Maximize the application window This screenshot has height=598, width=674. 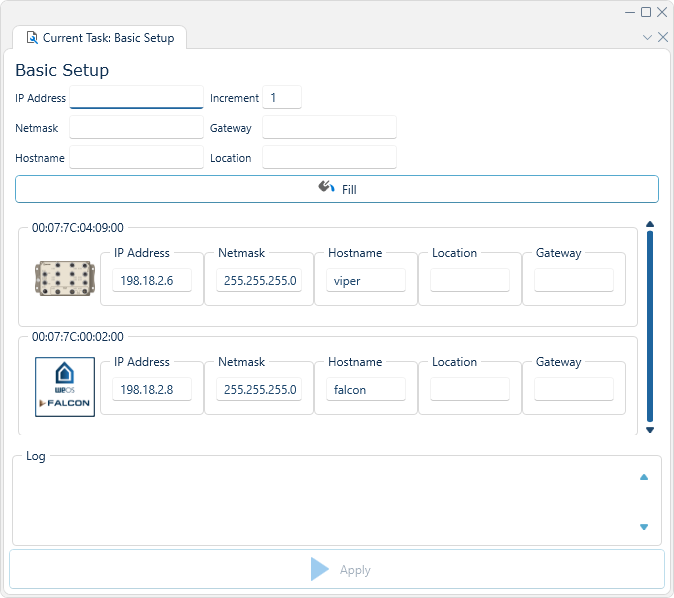646,12
